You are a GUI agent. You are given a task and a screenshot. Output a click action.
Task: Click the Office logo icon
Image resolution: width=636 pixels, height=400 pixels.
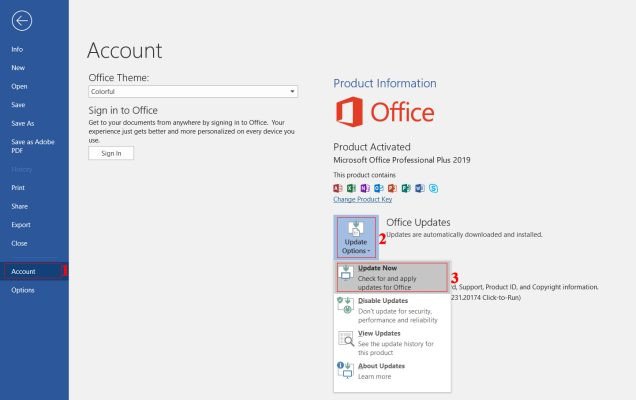[x=349, y=112]
